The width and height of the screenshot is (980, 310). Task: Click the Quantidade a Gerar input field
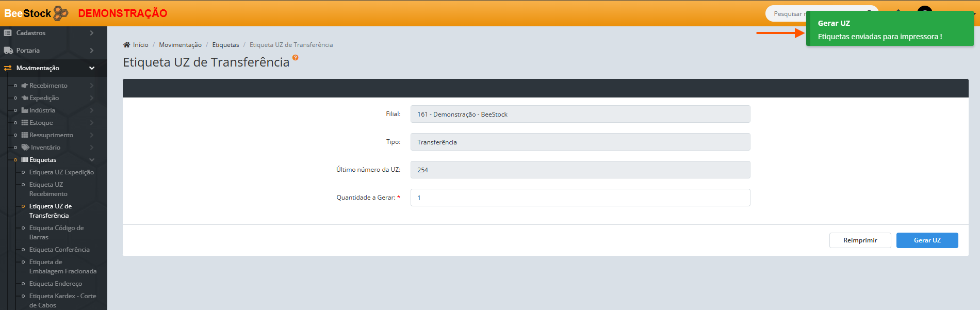point(580,198)
